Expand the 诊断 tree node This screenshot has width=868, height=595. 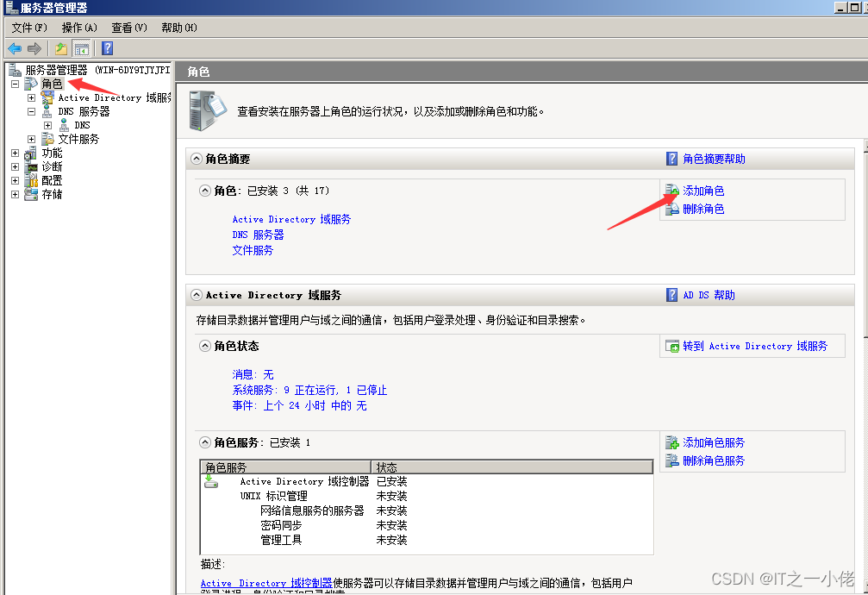pos(15,167)
